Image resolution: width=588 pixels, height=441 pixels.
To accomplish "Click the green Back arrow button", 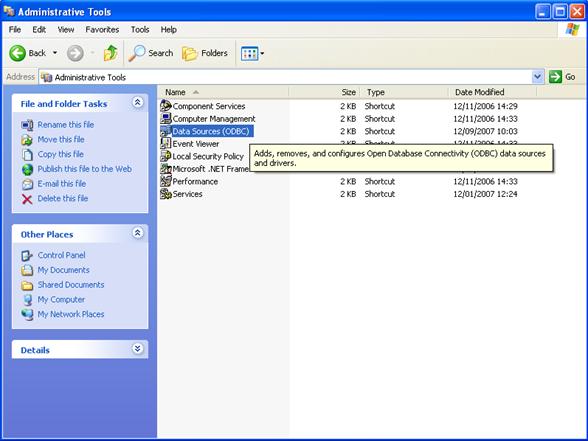I will coord(17,53).
